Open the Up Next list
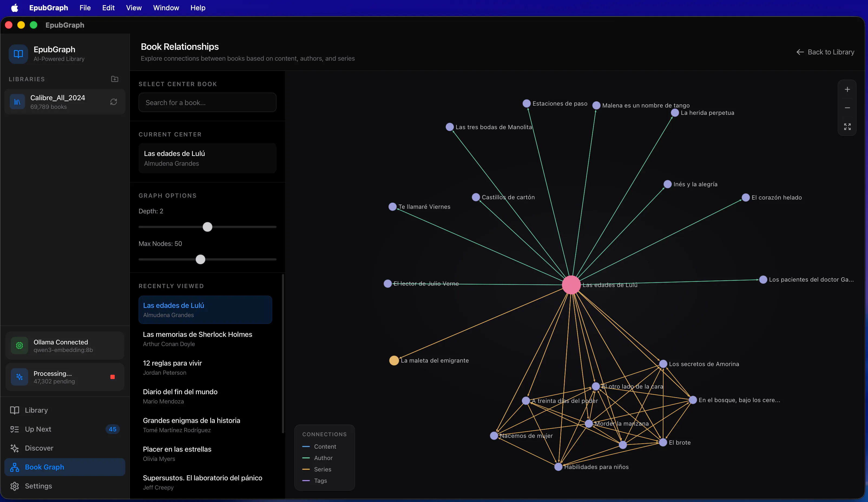Image resolution: width=868 pixels, height=502 pixels. point(64,429)
